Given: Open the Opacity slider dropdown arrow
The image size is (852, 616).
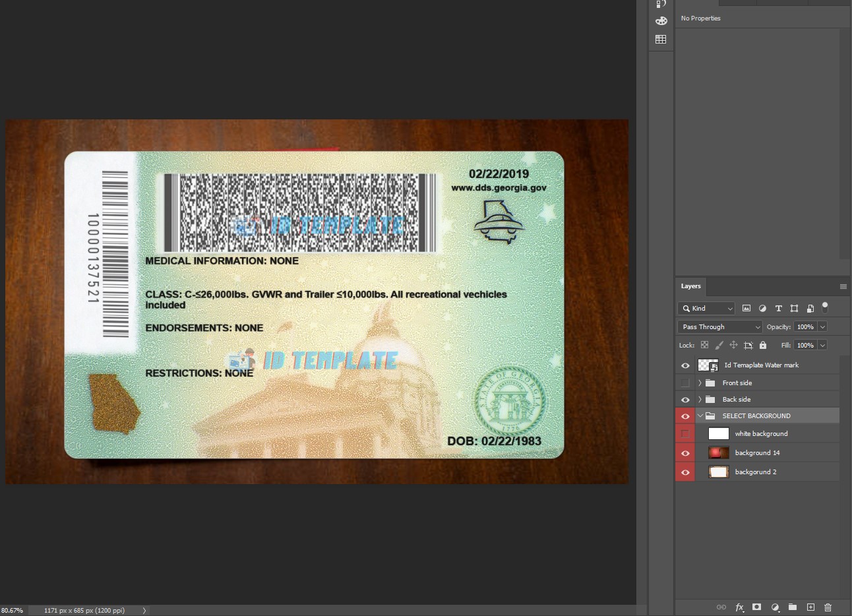Looking at the screenshot, I should click(x=822, y=326).
